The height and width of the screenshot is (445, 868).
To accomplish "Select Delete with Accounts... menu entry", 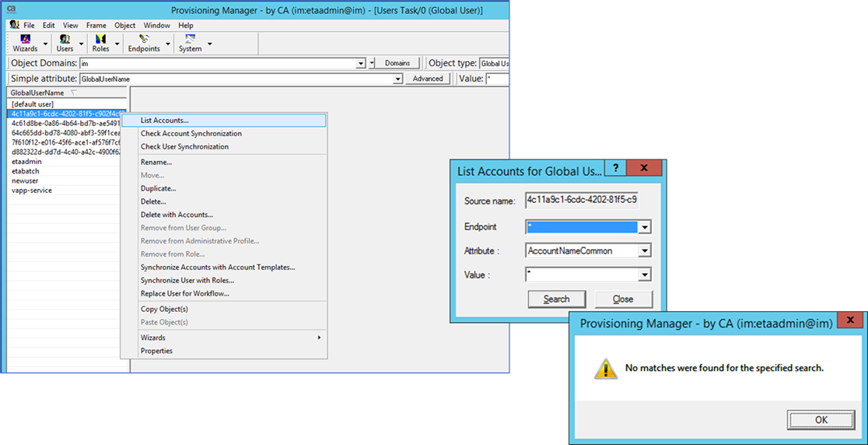I will 224,215.
